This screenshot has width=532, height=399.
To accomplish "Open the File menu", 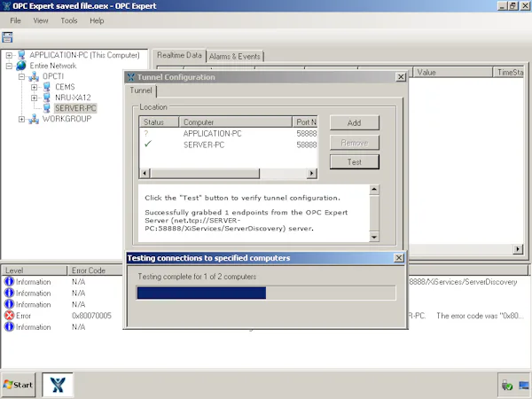I will (x=15, y=20).
